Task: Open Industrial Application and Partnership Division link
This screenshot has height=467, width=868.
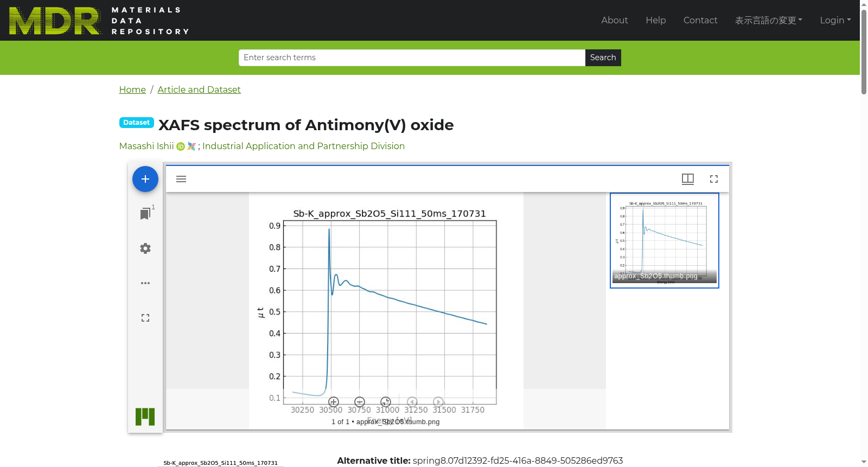Action: tap(303, 146)
